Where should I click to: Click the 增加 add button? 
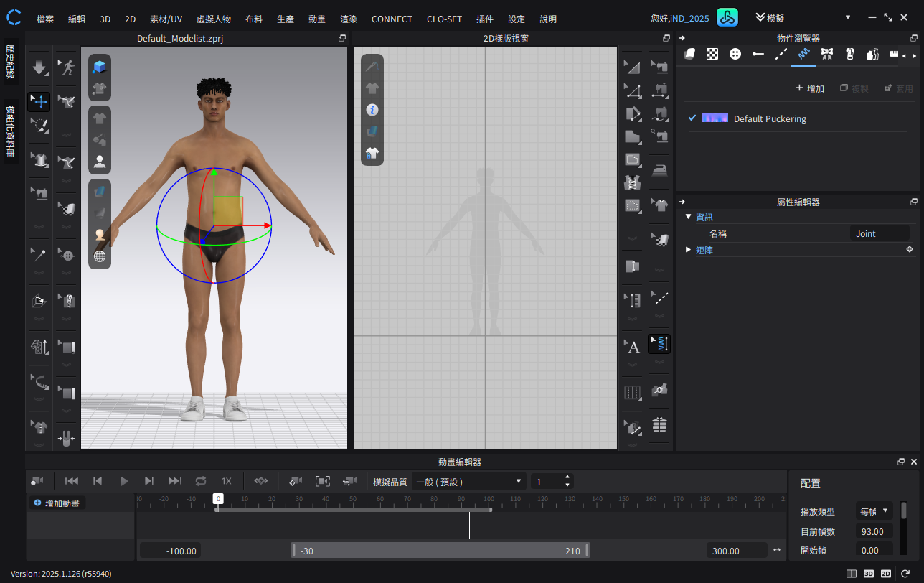pyautogui.click(x=811, y=88)
